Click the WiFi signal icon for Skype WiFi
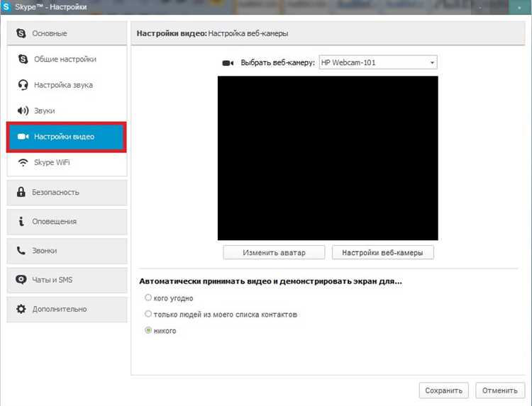The width and height of the screenshot is (532, 406). point(23,162)
